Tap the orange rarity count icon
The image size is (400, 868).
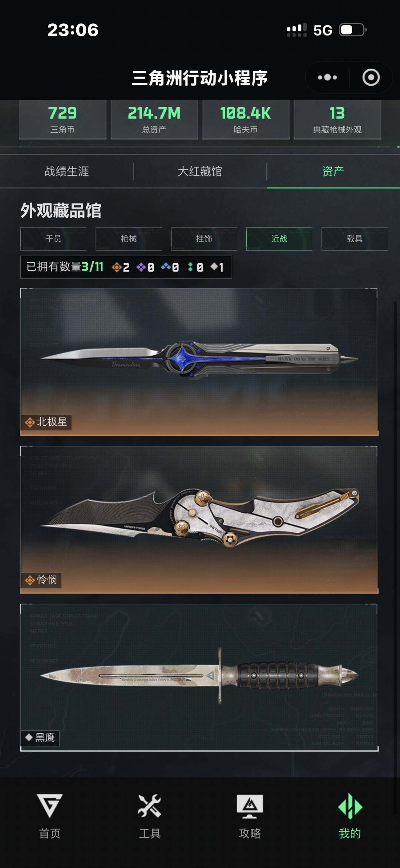(117, 267)
